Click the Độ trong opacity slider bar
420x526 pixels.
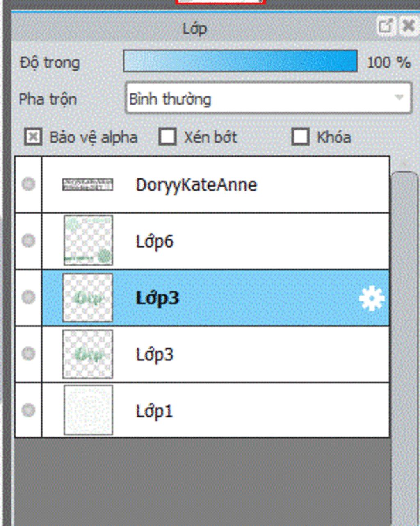point(240,61)
